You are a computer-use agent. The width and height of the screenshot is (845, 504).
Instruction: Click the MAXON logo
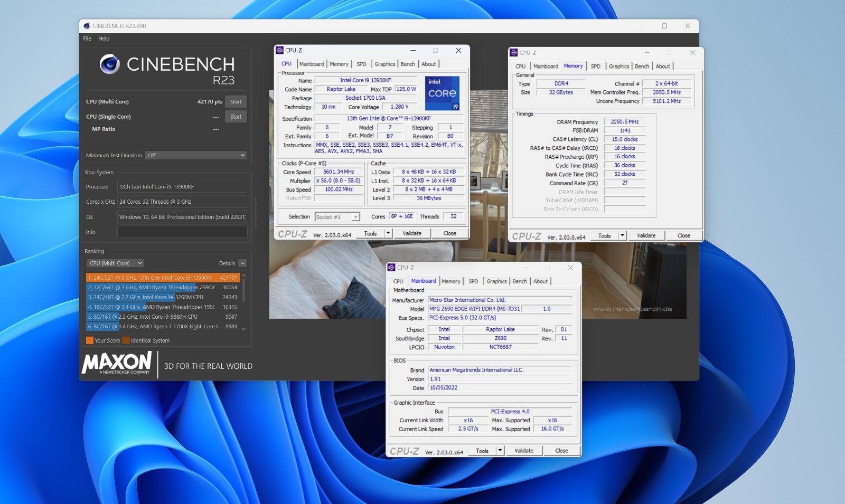[x=117, y=363]
